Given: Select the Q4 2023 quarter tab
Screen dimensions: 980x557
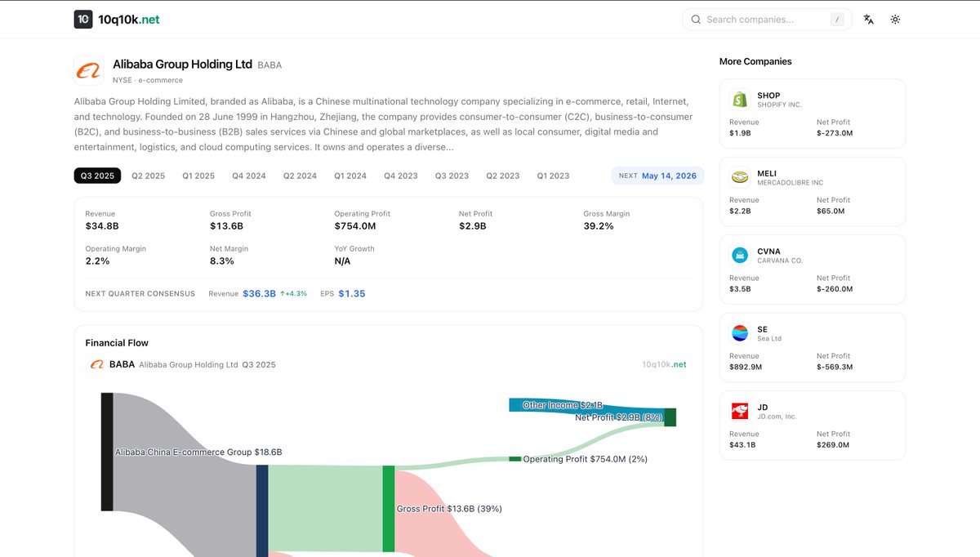Looking at the screenshot, I should pos(401,176).
